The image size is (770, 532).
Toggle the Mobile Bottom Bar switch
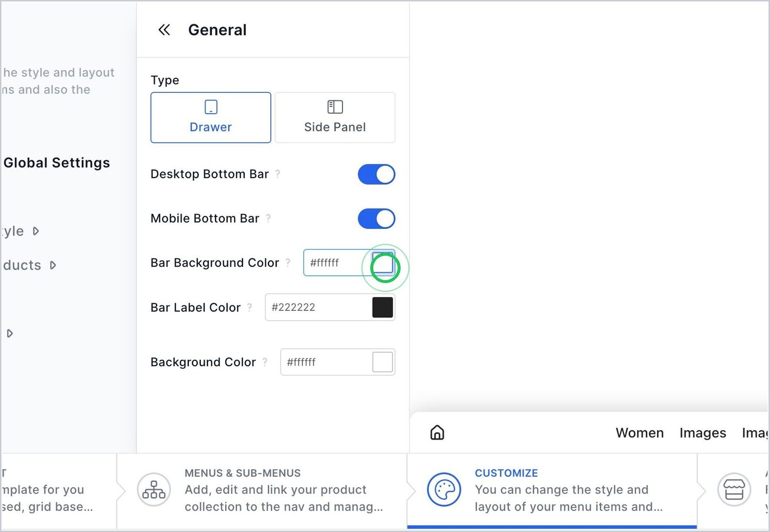coord(376,219)
